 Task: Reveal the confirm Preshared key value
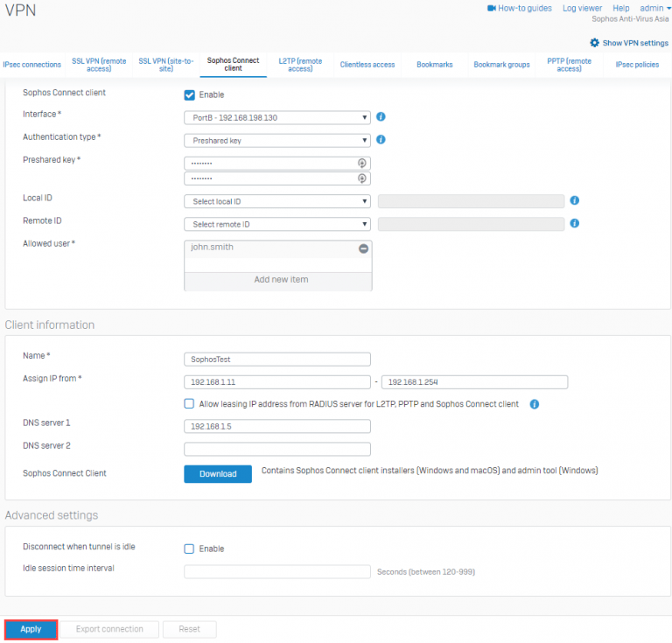point(361,178)
